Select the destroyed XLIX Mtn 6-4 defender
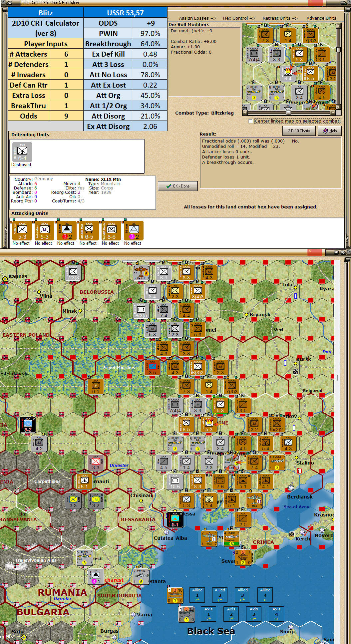351x644 pixels. (22, 152)
